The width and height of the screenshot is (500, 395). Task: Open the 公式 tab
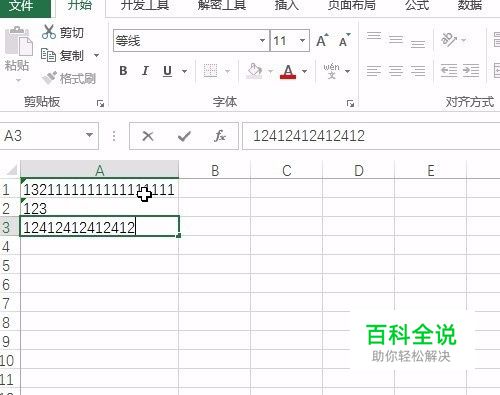pos(417,6)
